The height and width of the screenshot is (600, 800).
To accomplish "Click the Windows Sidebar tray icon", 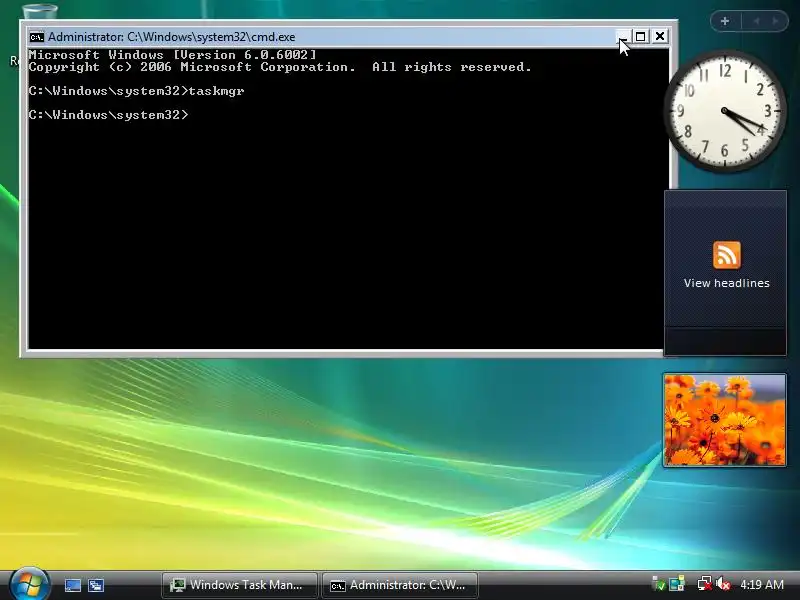I will 677,584.
